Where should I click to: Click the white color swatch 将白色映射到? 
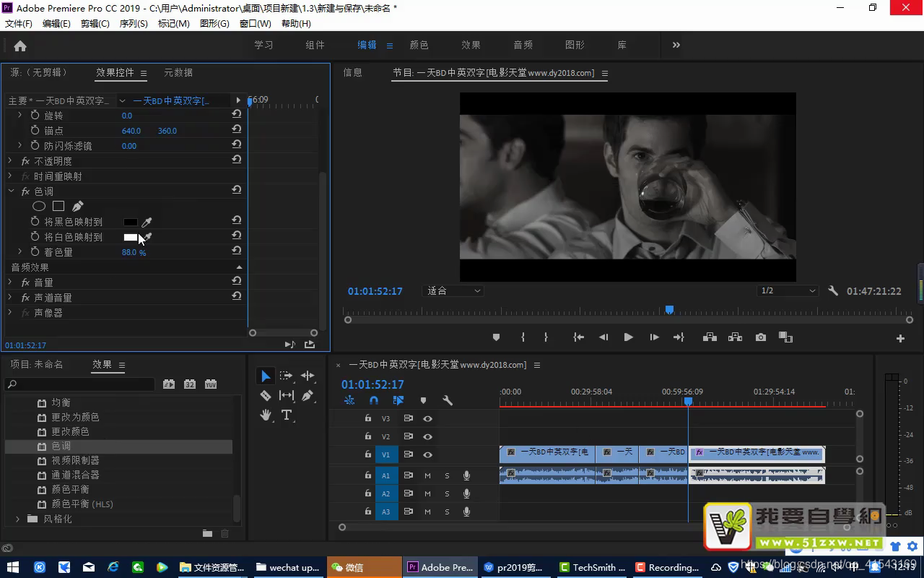(x=131, y=237)
